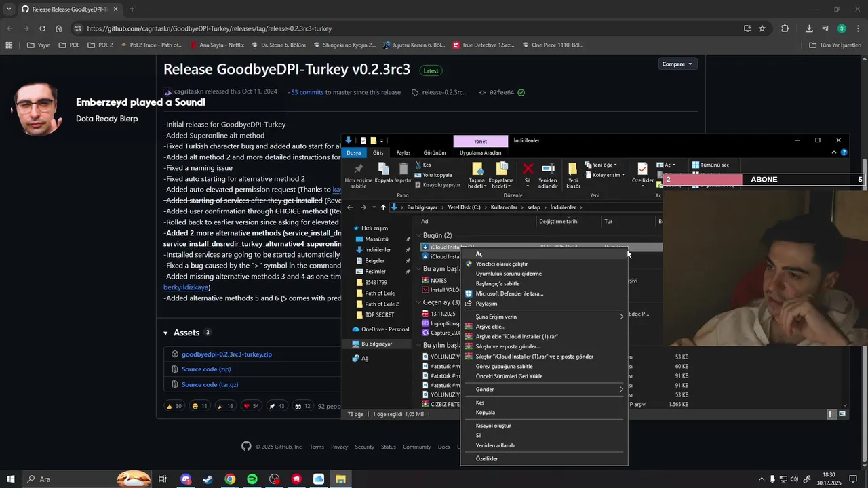The height and width of the screenshot is (488, 868).
Task: Open Chrome extensions puzzle icon
Action: coord(785,28)
